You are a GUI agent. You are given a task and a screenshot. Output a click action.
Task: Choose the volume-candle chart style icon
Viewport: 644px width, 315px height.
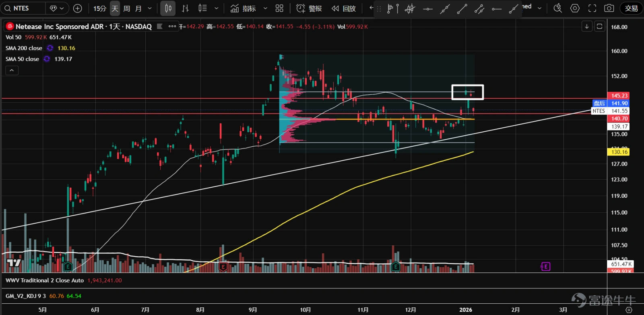pyautogui.click(x=202, y=8)
